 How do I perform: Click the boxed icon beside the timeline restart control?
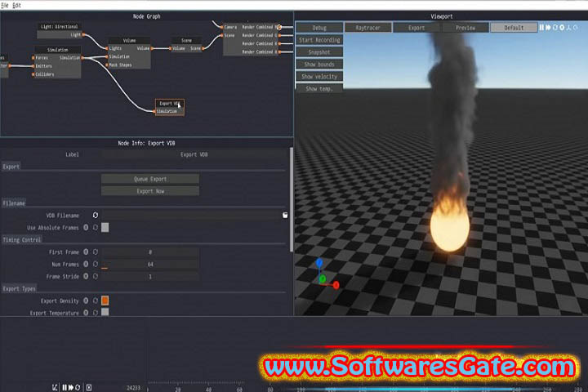pos(89,387)
